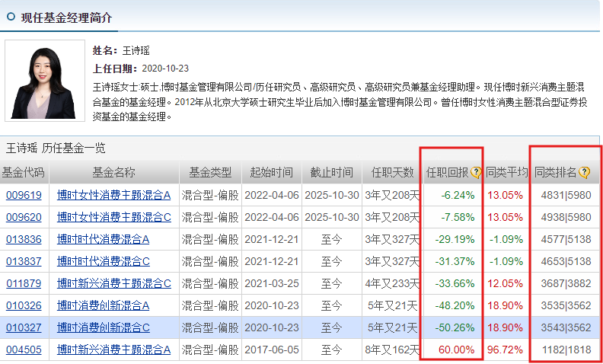Click the tenure cell 4年又233天

tap(392, 283)
